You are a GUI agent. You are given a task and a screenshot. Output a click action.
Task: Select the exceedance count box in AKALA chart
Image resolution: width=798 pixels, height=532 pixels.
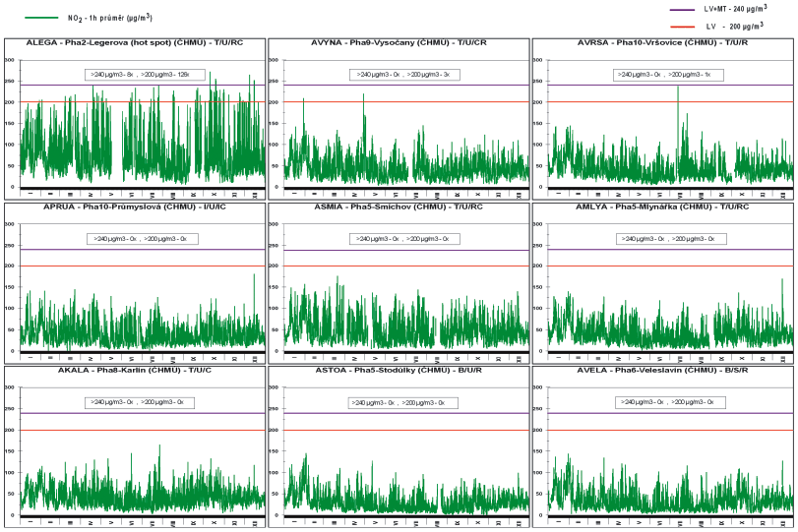click(x=140, y=402)
